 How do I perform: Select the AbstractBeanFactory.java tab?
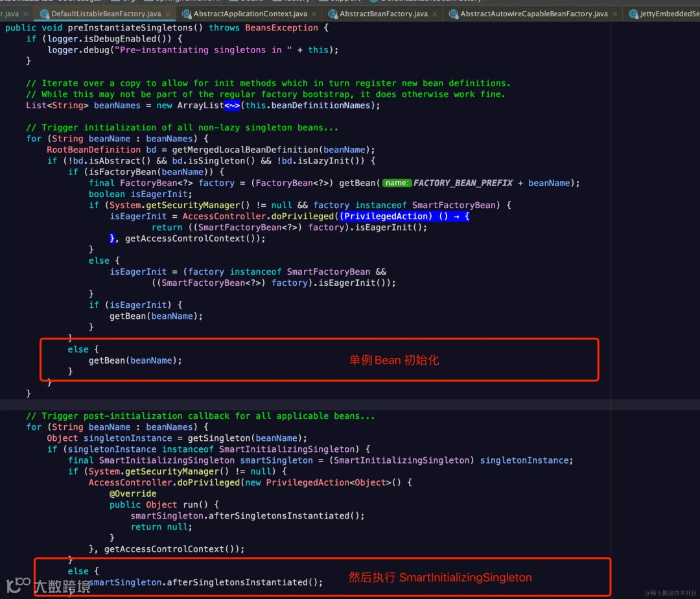pos(384,14)
